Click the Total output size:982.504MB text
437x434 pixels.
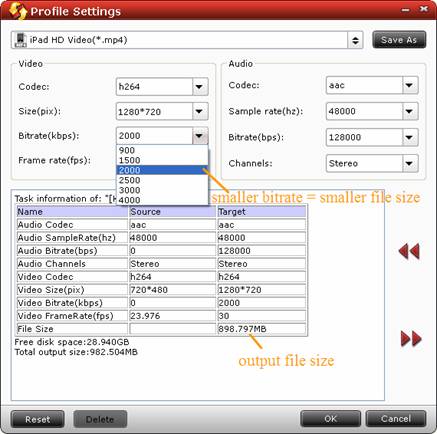pos(76,352)
